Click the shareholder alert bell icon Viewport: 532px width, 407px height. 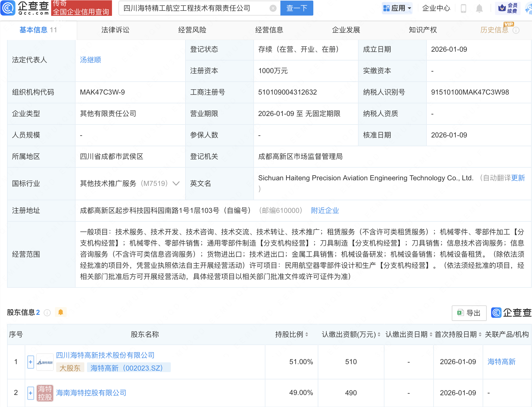point(61,312)
